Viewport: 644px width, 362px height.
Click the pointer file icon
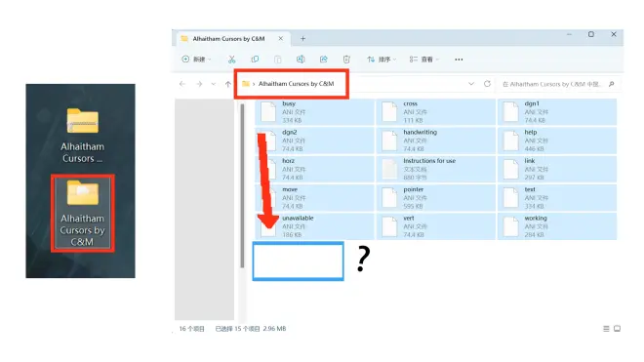click(389, 198)
